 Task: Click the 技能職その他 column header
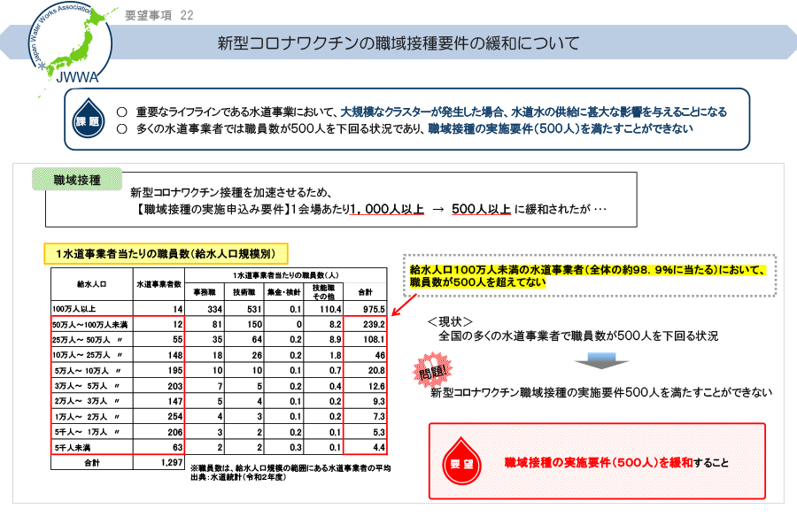click(x=323, y=292)
